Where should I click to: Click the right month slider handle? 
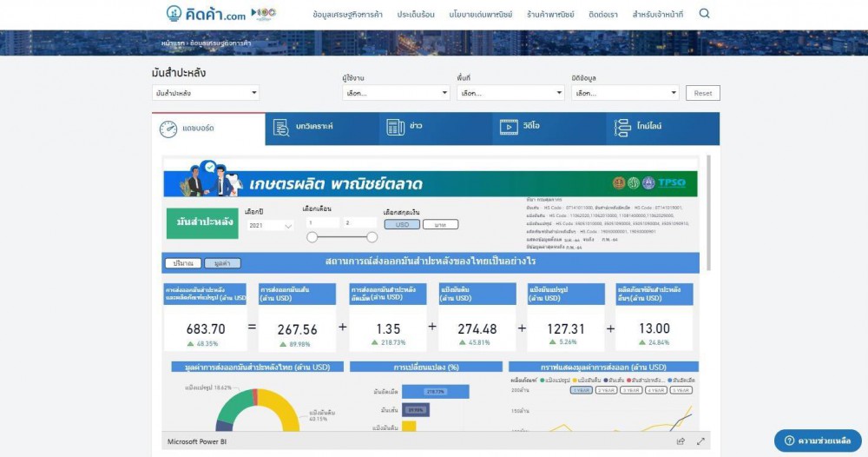point(372,237)
